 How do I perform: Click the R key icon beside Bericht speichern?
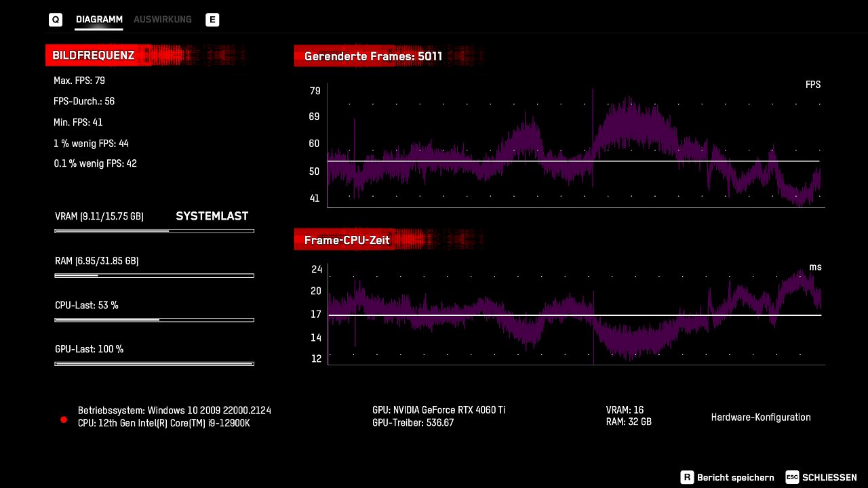click(687, 477)
